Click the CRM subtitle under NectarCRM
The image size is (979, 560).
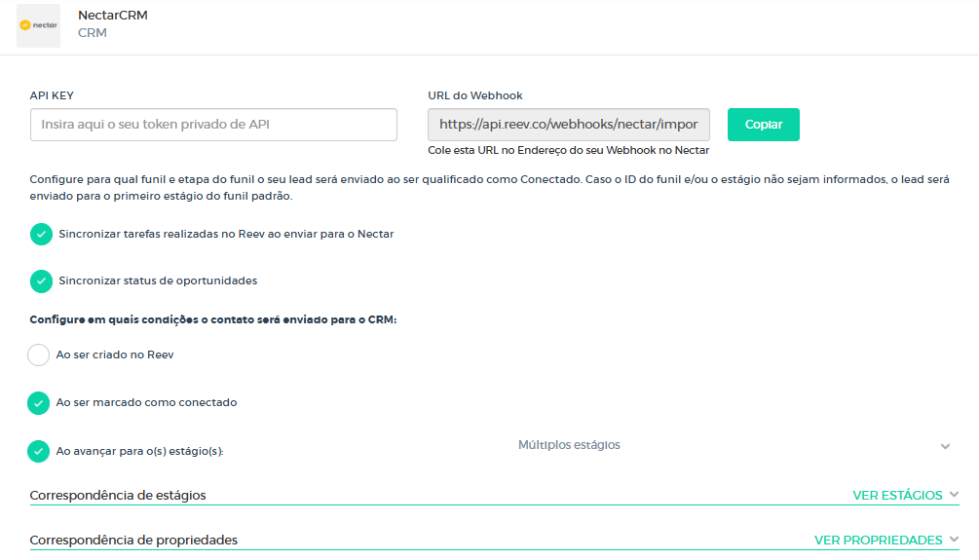point(92,32)
